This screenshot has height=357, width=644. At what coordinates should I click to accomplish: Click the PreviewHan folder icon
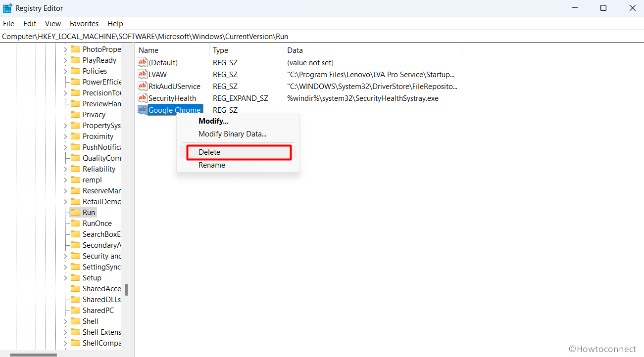(75, 103)
